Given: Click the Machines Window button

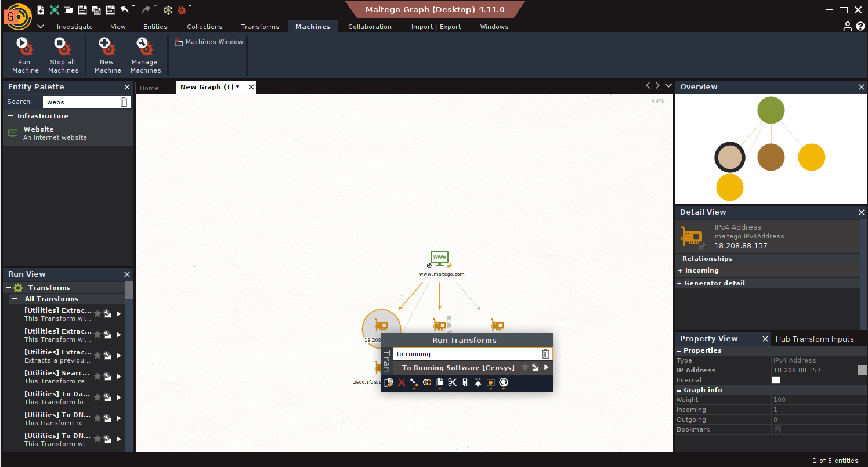Looking at the screenshot, I should (x=209, y=42).
